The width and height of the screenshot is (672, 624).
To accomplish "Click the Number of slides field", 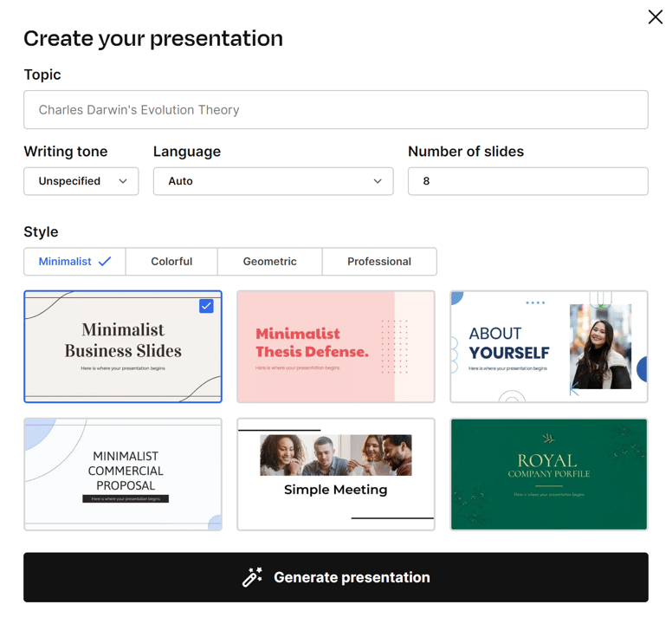I will pos(527,181).
